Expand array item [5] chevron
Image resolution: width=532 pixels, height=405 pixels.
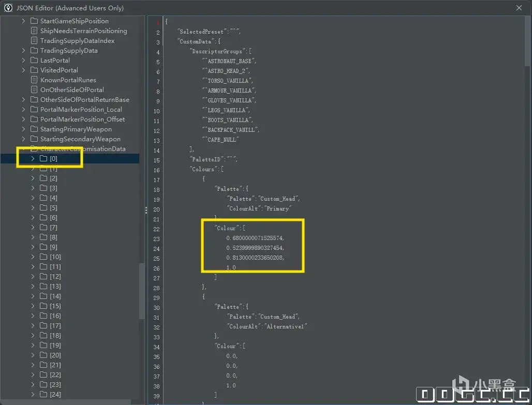[x=33, y=207]
